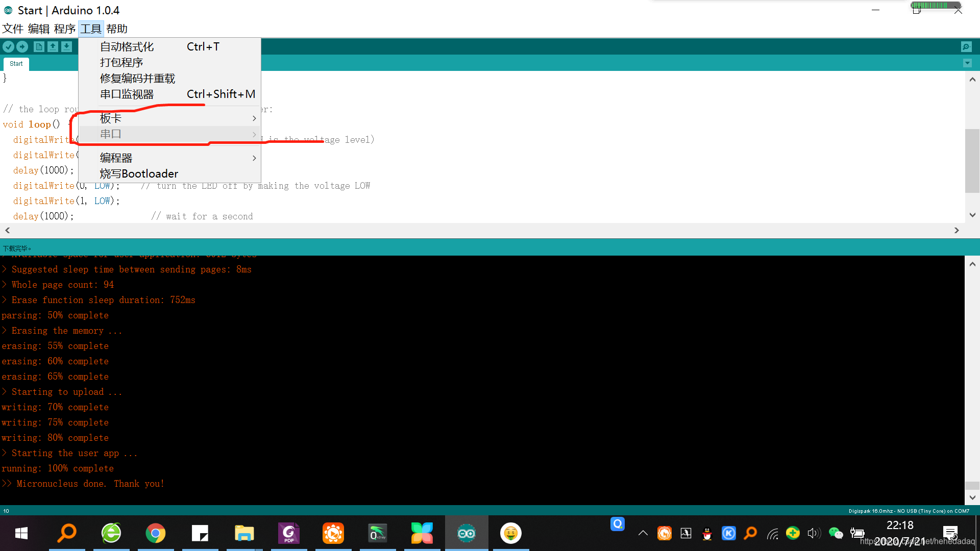Click the green 360 shield tray icon
980x551 pixels.
793,534
